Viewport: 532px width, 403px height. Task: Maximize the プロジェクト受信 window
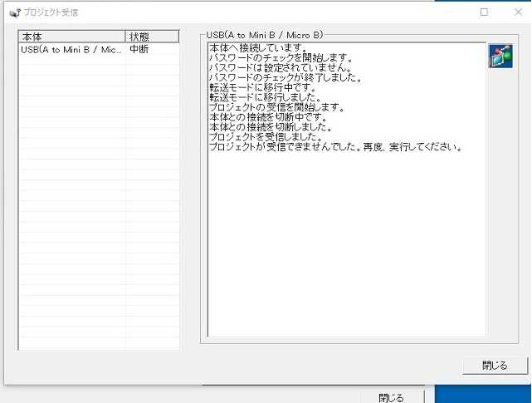tap(484, 12)
